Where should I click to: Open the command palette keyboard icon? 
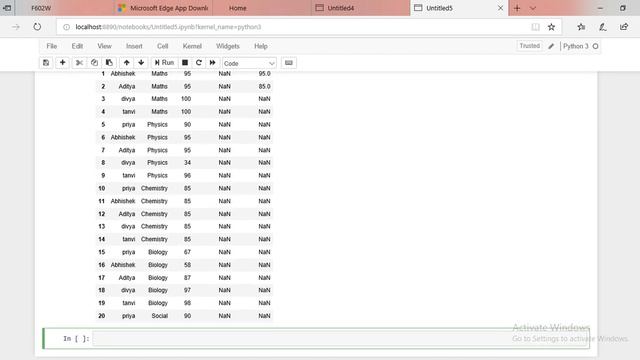pos(289,63)
